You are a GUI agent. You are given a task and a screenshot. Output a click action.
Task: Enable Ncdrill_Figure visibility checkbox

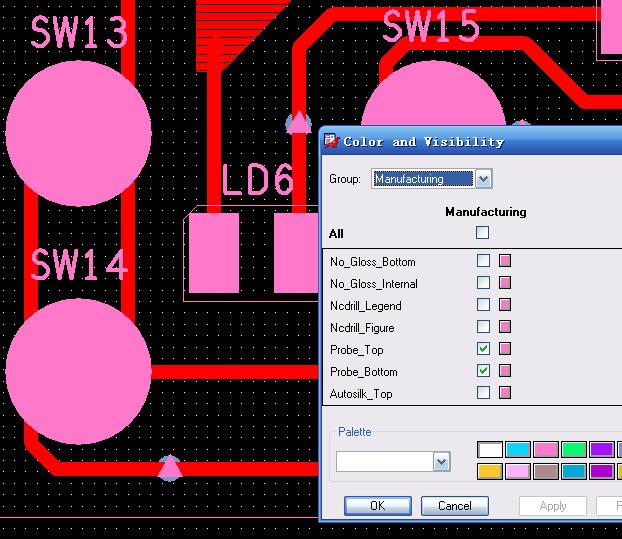pos(483,327)
